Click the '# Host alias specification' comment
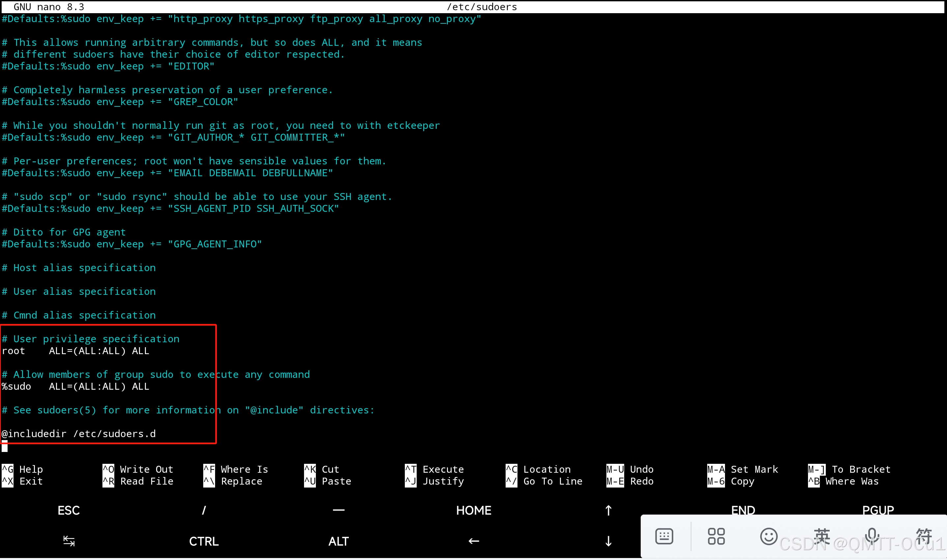The width and height of the screenshot is (947, 560). pyautogui.click(x=78, y=268)
